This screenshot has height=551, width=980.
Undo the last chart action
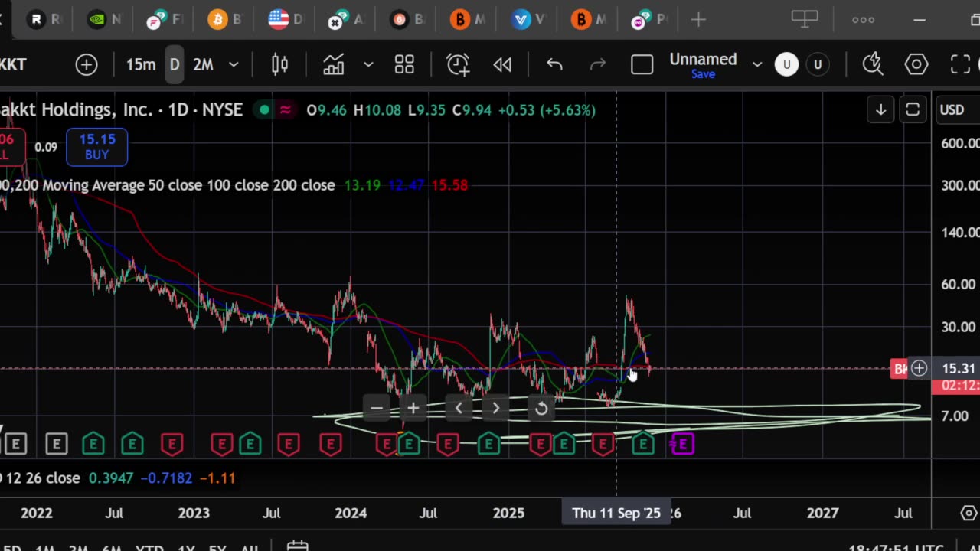click(x=555, y=65)
